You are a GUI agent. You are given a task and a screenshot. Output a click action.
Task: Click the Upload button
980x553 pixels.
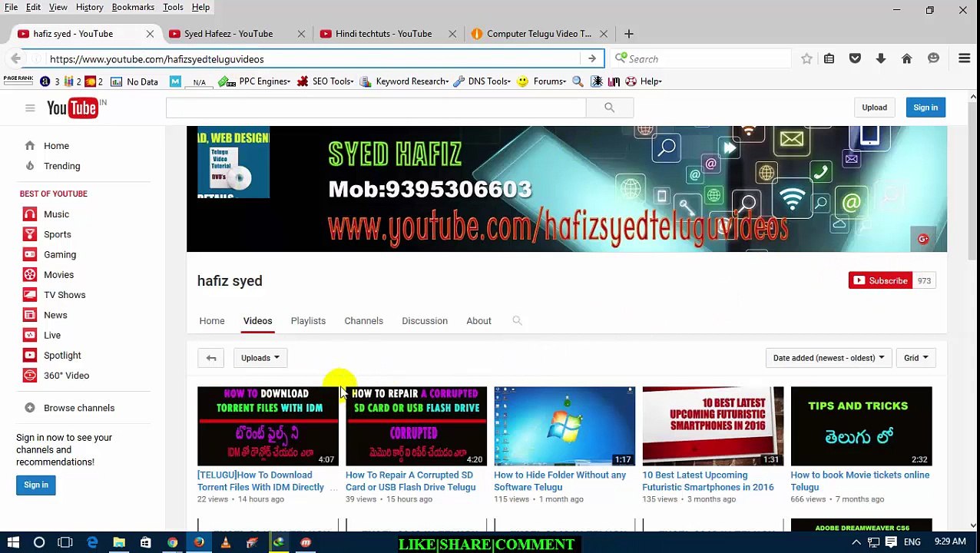(x=874, y=108)
